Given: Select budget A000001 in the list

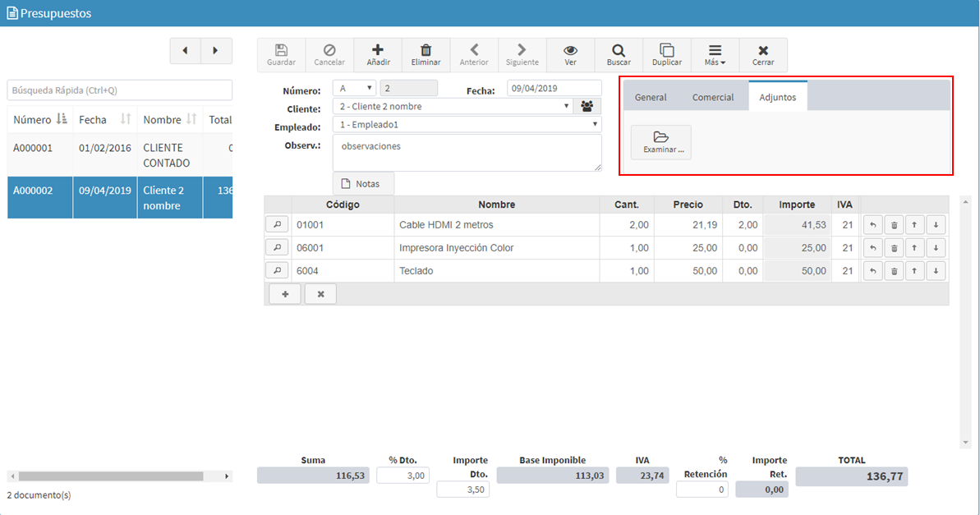Looking at the screenshot, I should [x=119, y=155].
